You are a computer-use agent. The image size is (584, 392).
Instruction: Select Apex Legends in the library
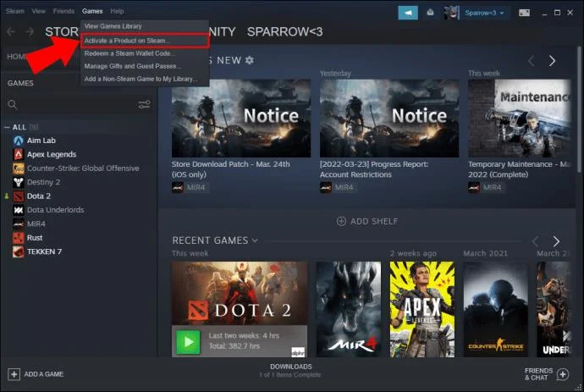[52, 154]
